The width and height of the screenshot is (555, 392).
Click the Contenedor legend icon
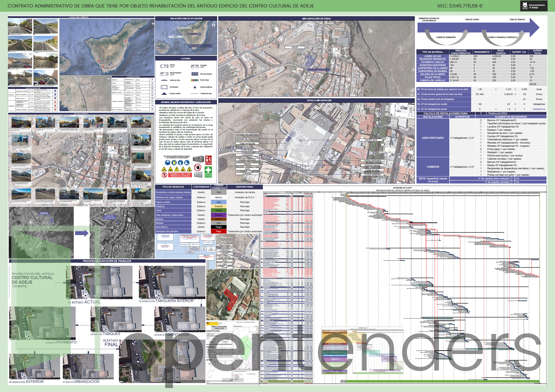[164, 87]
